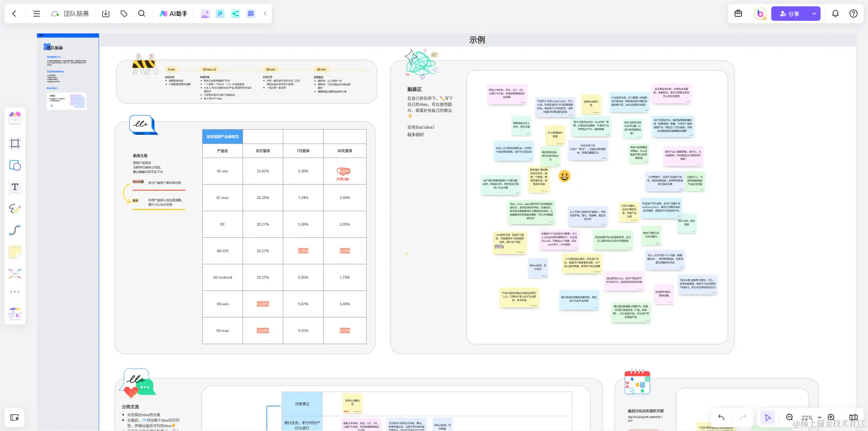Click the AD-iOS table cell
The height and width of the screenshot is (431, 868).
[222, 251]
